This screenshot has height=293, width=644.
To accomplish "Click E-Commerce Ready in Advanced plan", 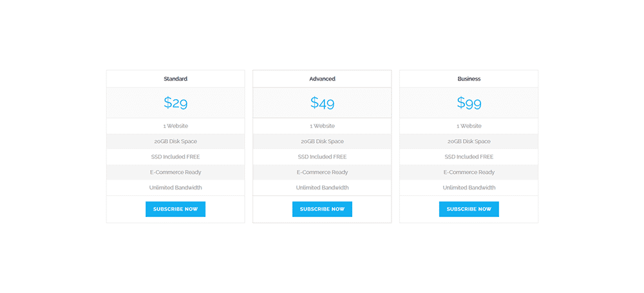I will coord(322,172).
